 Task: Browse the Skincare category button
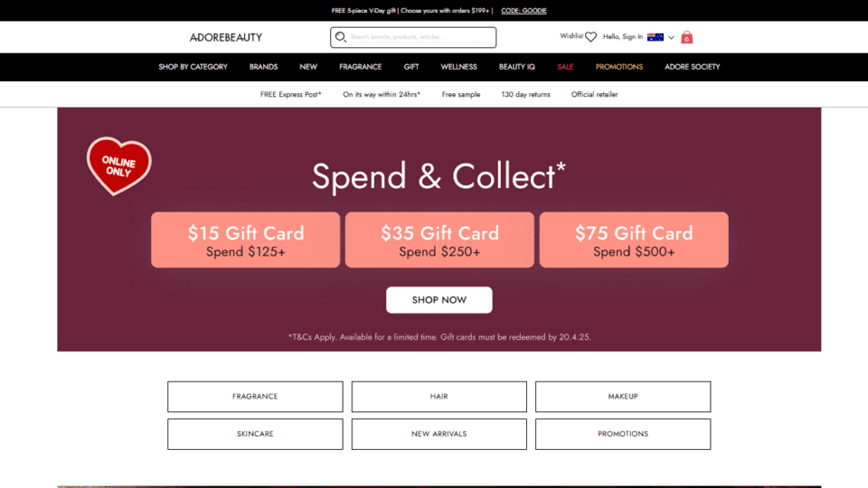(x=255, y=434)
